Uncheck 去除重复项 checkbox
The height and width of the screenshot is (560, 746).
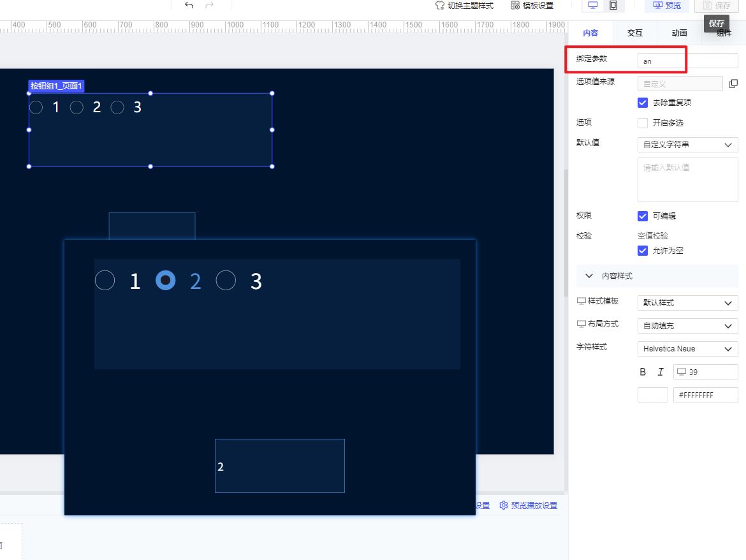pos(643,103)
